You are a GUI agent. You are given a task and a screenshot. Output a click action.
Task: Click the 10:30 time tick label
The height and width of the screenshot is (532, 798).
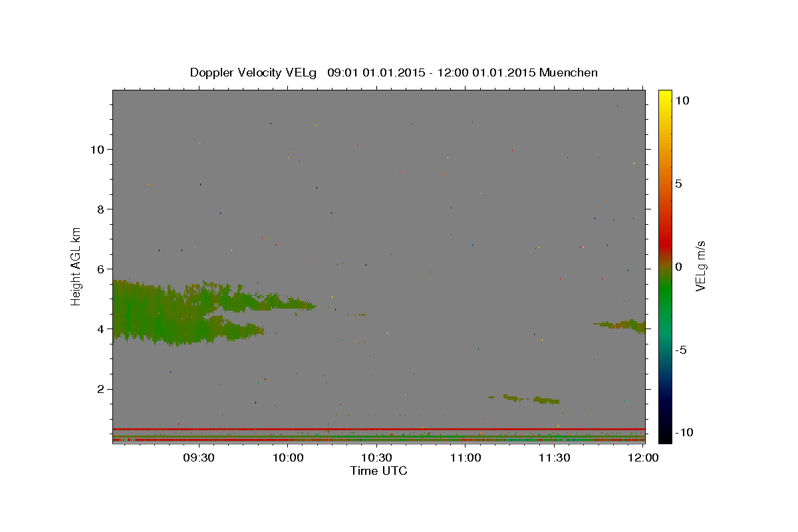[x=376, y=458]
